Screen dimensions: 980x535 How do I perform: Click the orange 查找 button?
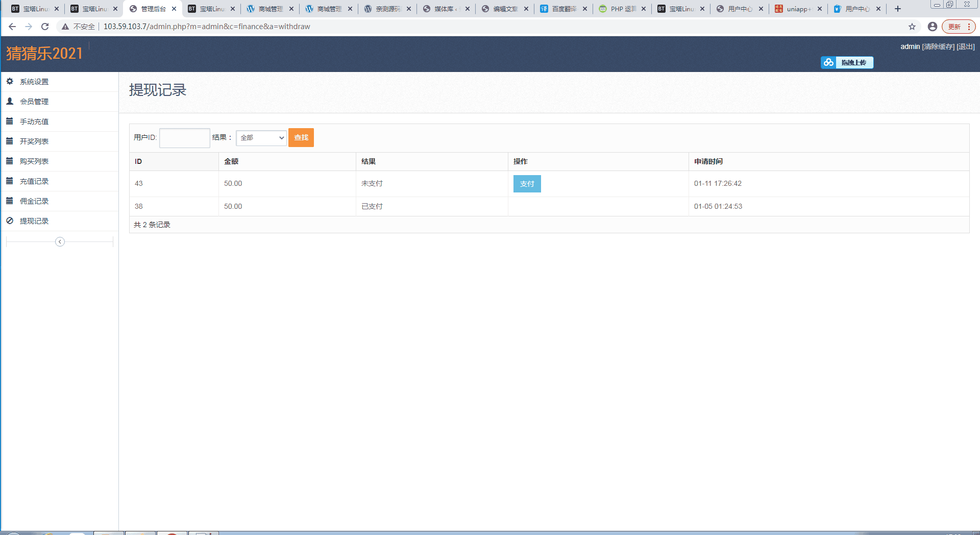[301, 137]
